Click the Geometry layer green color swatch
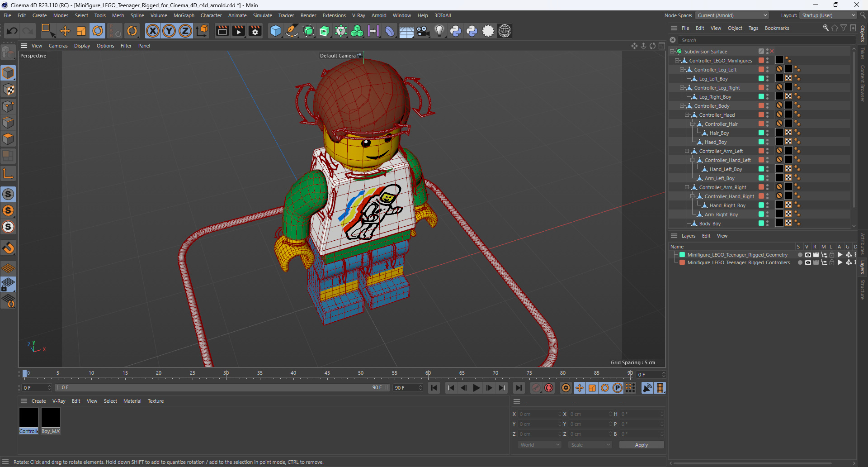 [682, 255]
